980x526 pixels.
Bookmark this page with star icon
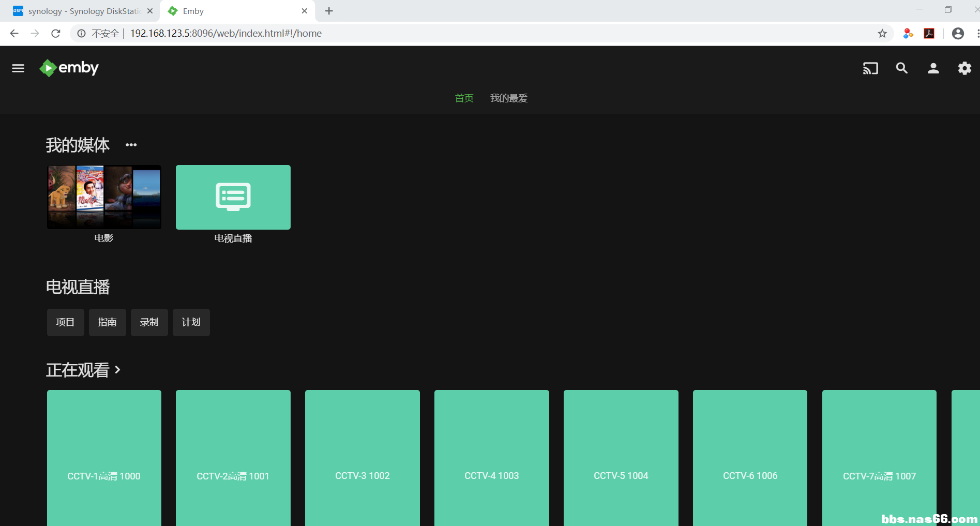point(882,34)
